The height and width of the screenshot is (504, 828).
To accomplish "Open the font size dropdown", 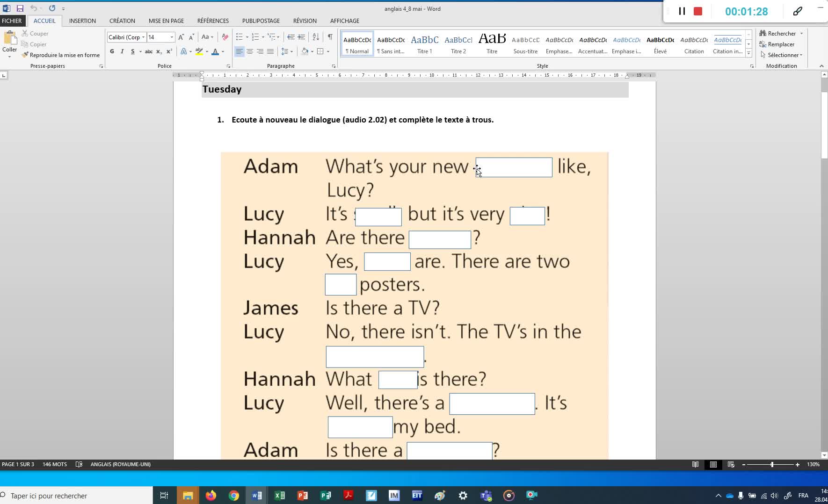I will [x=172, y=37].
